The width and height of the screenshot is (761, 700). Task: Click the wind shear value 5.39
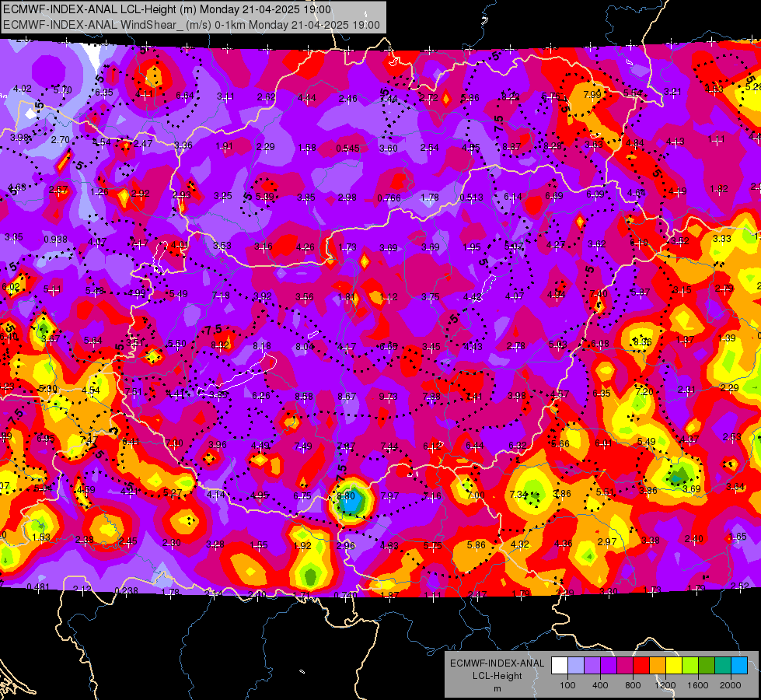pos(265,197)
